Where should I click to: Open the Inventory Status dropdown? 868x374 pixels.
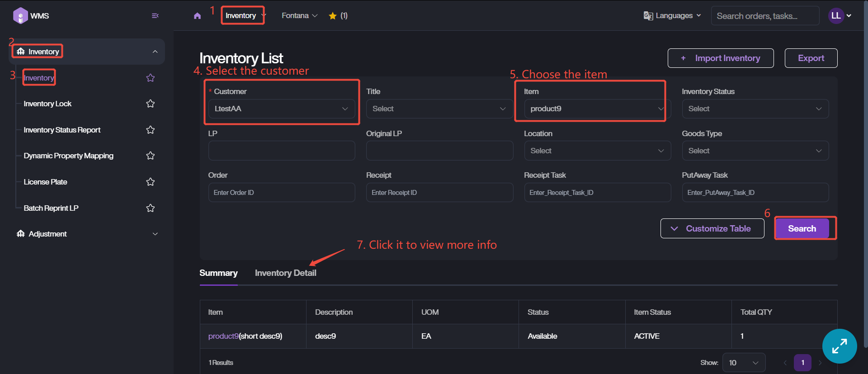pos(755,109)
